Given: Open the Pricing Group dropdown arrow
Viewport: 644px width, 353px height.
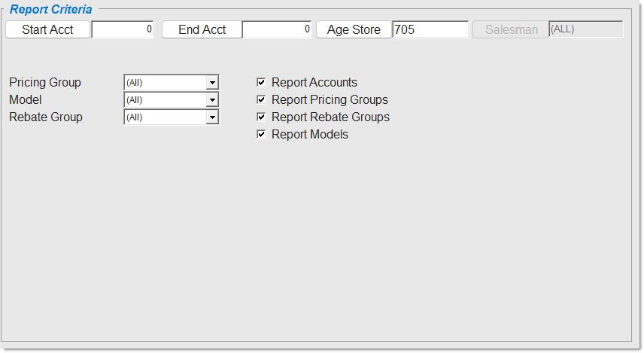Looking at the screenshot, I should click(212, 83).
